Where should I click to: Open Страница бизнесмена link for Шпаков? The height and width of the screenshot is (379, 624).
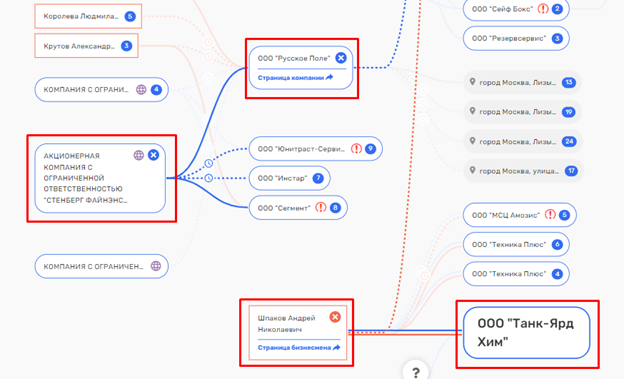(299, 348)
